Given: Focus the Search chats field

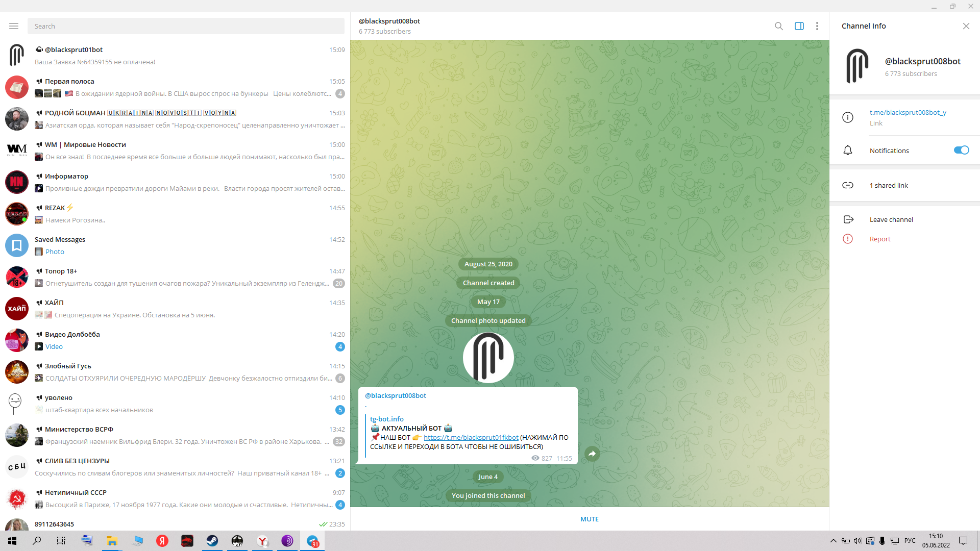Looking at the screenshot, I should coord(186,26).
